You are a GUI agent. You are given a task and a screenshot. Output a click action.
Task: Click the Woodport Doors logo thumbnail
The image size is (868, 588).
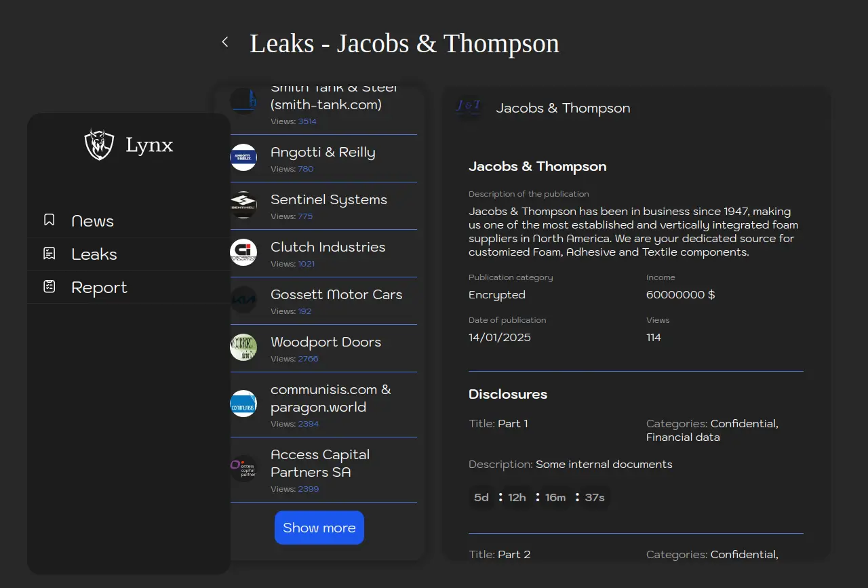(x=243, y=348)
